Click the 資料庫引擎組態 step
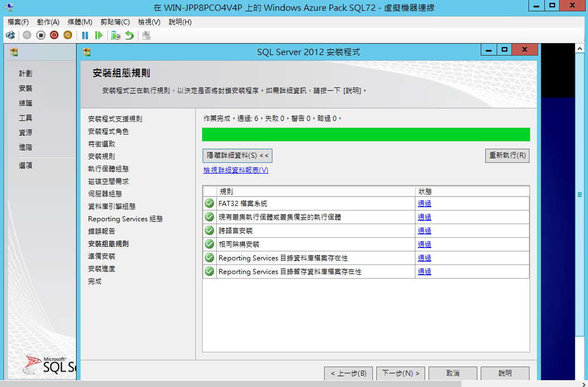Image resolution: width=588 pixels, height=387 pixels. click(x=112, y=206)
